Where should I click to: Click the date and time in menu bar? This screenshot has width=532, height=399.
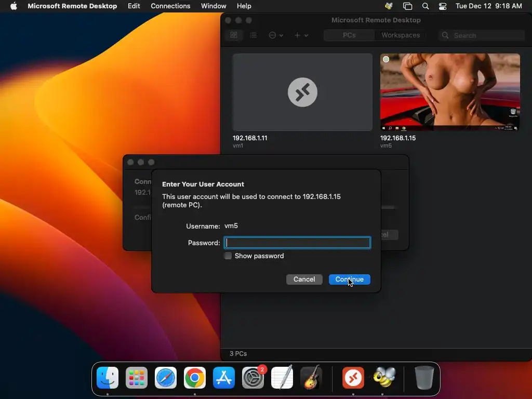tap(488, 6)
